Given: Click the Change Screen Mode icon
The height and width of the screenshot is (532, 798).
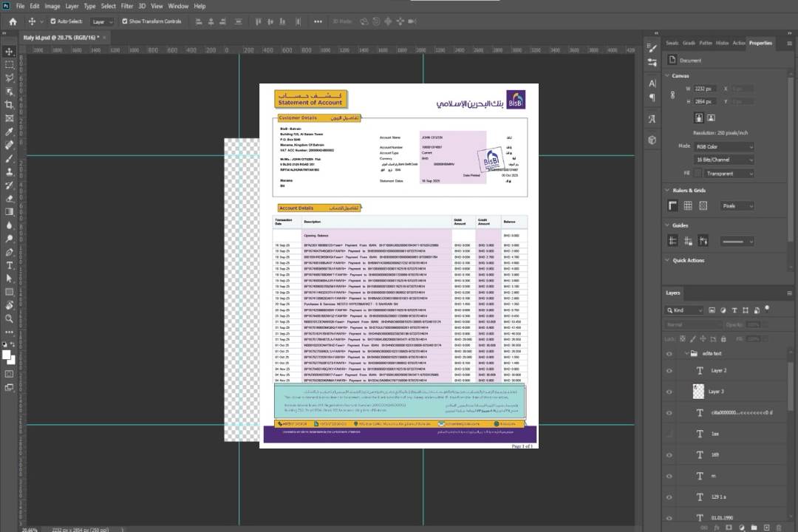Looking at the screenshot, I should tap(9, 387).
